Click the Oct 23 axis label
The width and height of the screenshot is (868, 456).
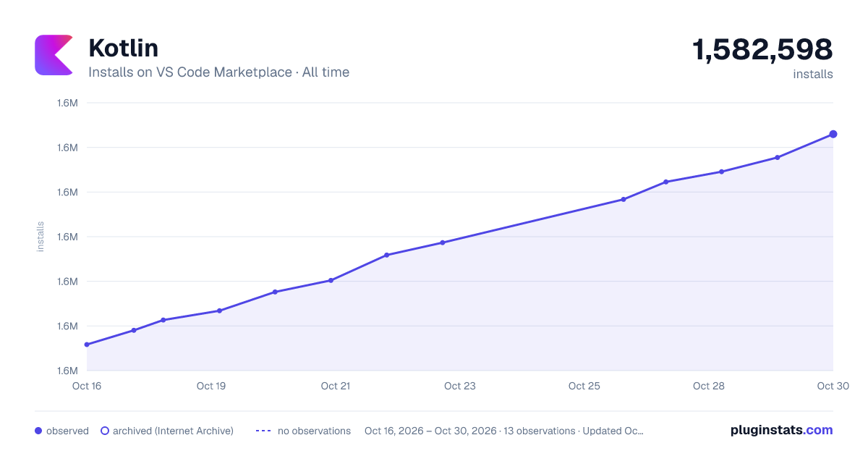pos(460,386)
